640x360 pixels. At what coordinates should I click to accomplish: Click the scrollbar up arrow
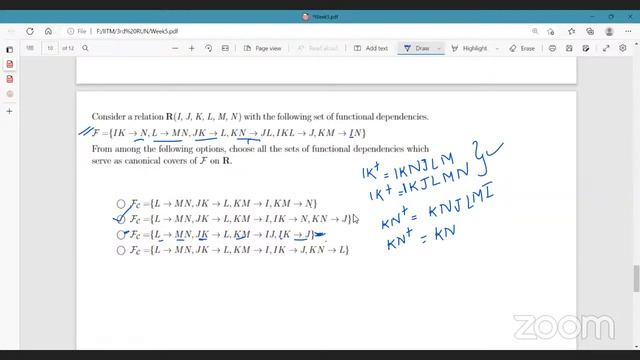pyautogui.click(x=636, y=43)
